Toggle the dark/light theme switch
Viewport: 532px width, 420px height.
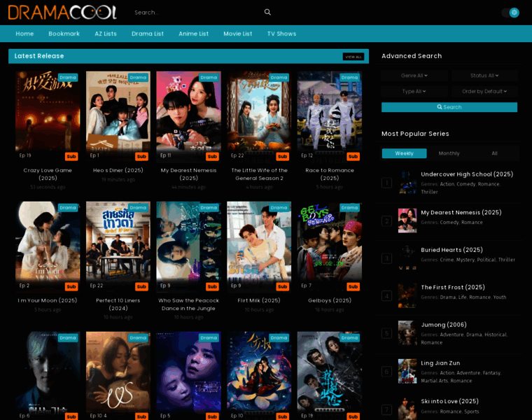(x=510, y=13)
